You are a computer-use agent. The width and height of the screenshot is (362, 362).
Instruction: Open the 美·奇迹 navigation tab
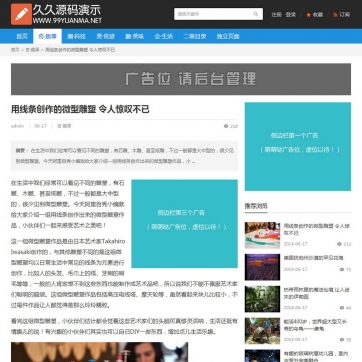click(x=105, y=36)
